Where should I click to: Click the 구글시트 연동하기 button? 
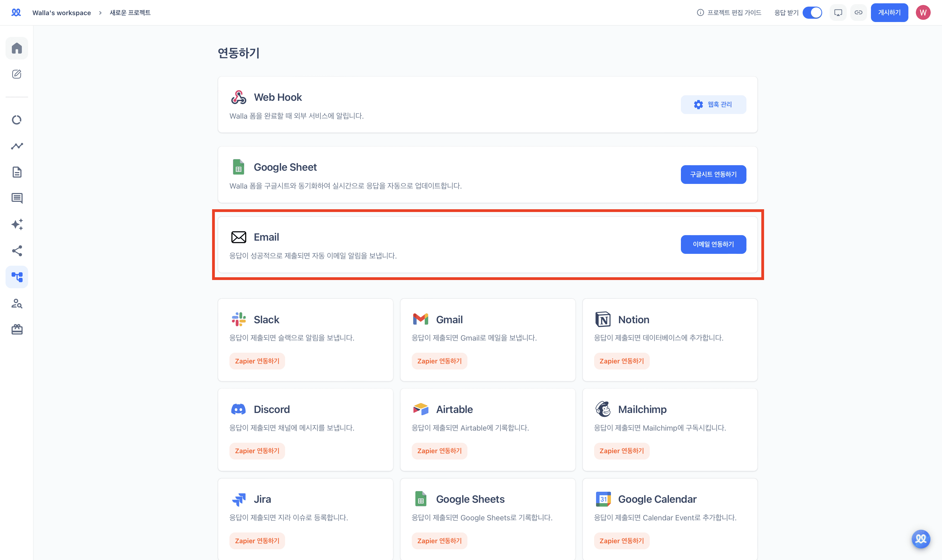click(713, 174)
